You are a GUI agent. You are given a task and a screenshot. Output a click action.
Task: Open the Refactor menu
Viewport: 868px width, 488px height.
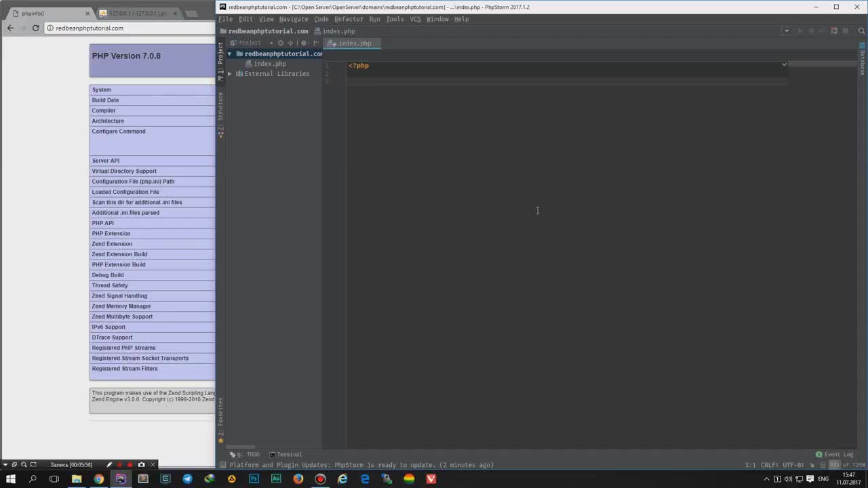349,19
